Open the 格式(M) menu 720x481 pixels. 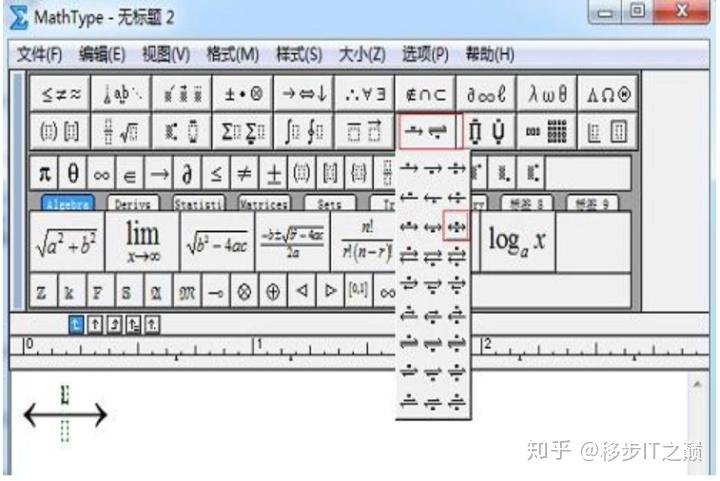pos(232,55)
